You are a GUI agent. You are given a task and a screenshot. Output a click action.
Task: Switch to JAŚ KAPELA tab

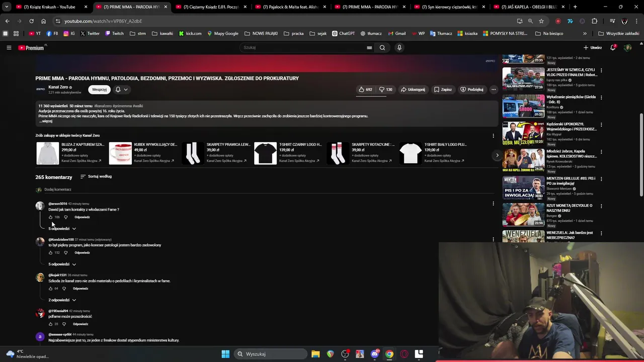pos(529,7)
